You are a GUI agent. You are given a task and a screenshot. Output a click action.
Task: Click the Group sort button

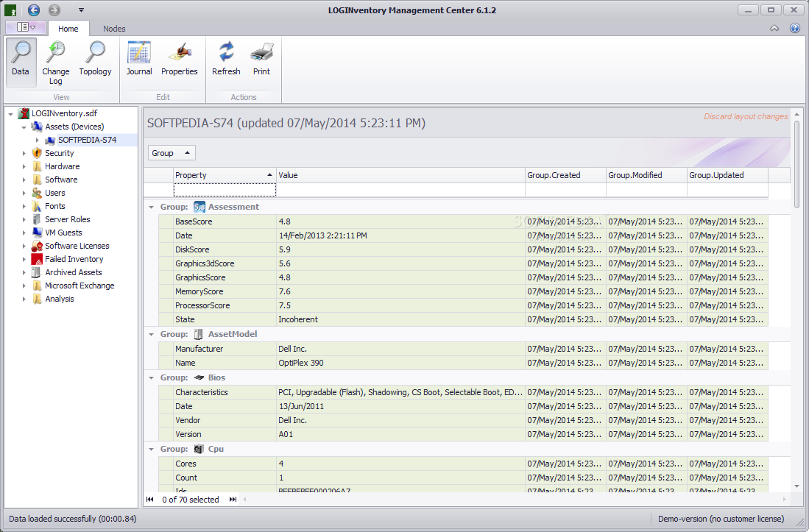[172, 153]
